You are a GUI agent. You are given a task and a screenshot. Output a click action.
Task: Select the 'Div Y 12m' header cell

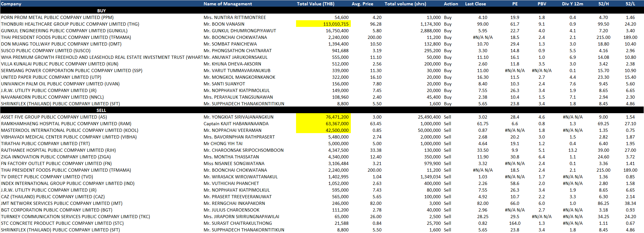(572, 4)
